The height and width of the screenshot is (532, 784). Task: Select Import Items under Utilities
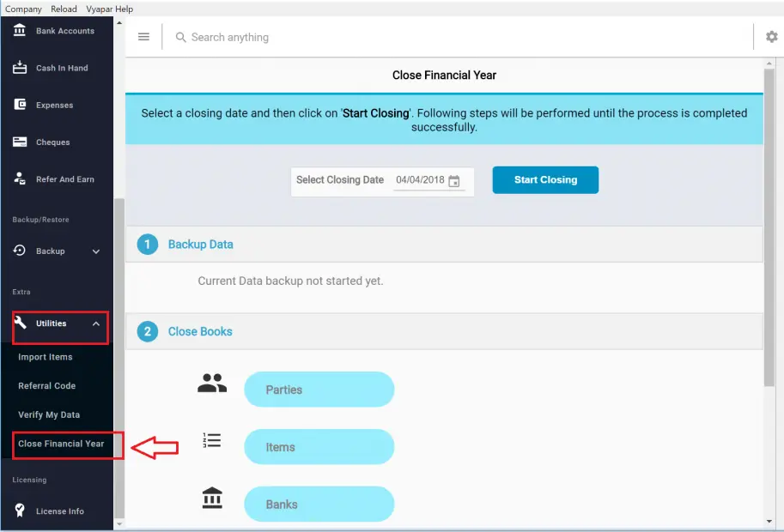[x=46, y=357]
